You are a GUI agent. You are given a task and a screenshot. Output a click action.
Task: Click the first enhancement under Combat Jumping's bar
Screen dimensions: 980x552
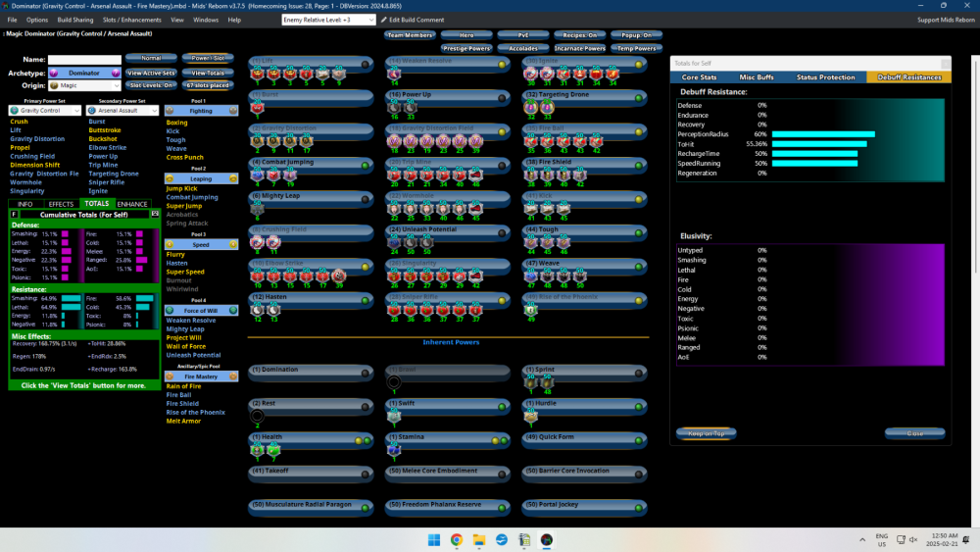pos(258,176)
